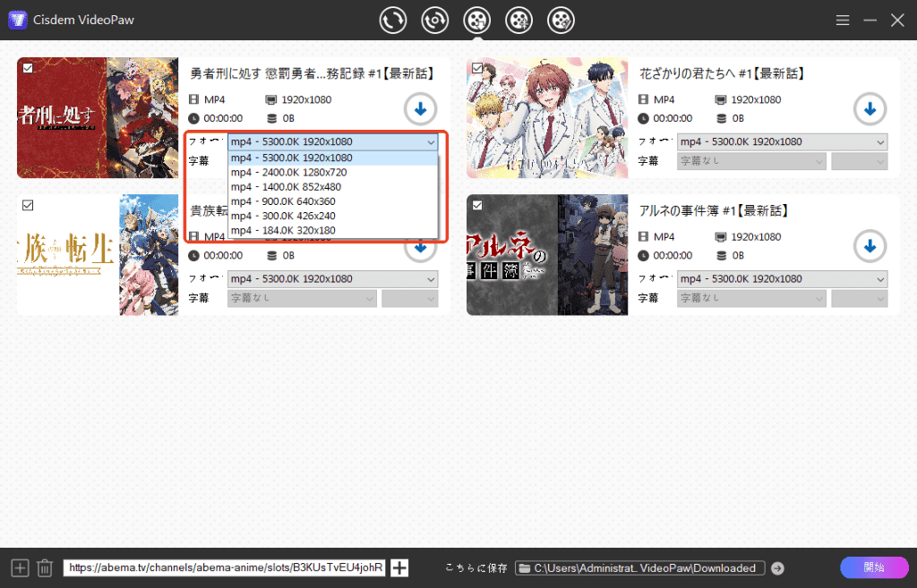Download 花ざかりの君たちへ video with blue arrow
The width and height of the screenshot is (917, 588).
[x=870, y=109]
